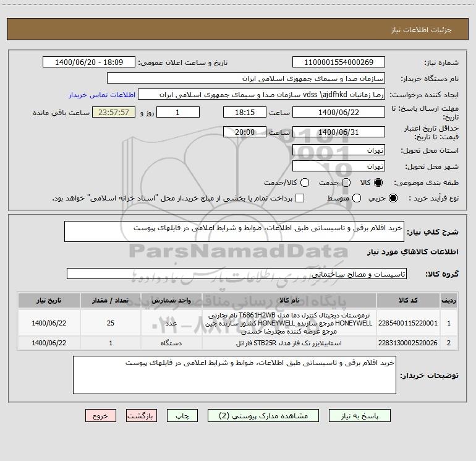Click the unit cell عدد
The height and width of the screenshot is (461, 476).
coord(171,323)
